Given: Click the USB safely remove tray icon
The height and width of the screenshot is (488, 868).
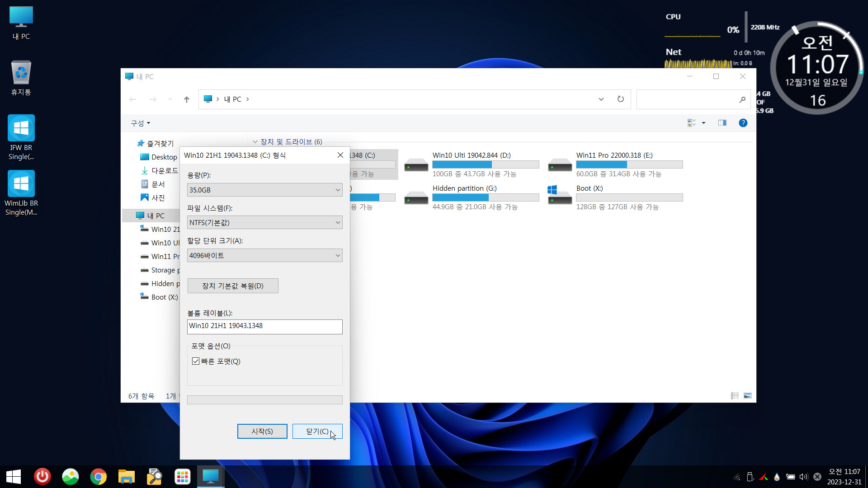Looking at the screenshot, I should pyautogui.click(x=750, y=477).
